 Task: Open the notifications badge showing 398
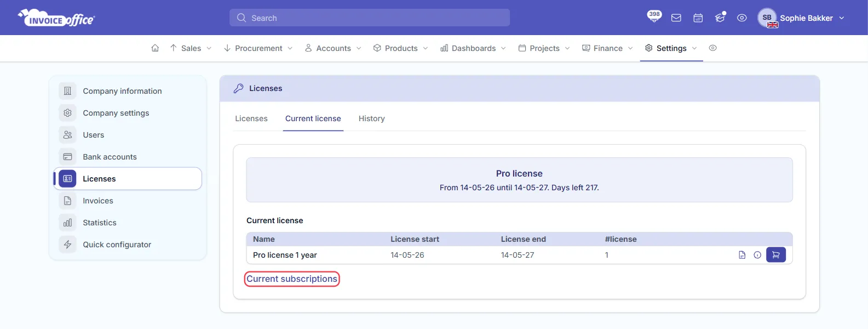pyautogui.click(x=654, y=16)
